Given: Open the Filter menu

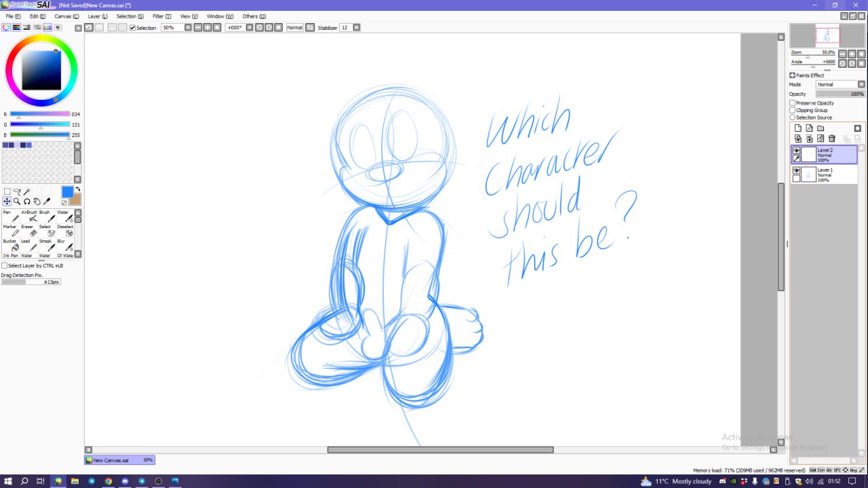Looking at the screenshot, I should [x=161, y=16].
